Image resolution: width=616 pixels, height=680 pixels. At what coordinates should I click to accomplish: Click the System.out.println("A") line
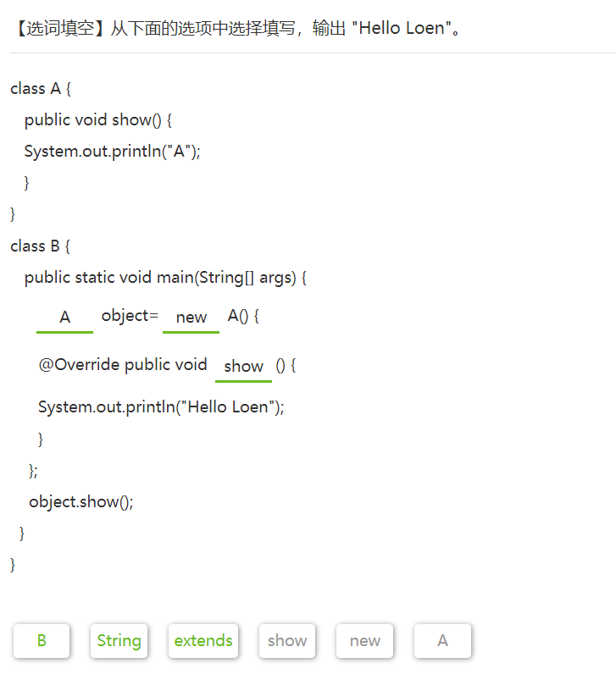(112, 152)
